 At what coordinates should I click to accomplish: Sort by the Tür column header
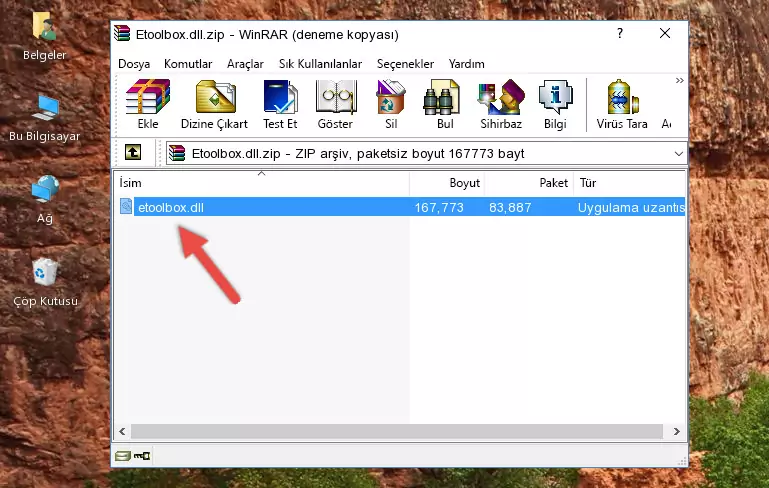pos(629,182)
